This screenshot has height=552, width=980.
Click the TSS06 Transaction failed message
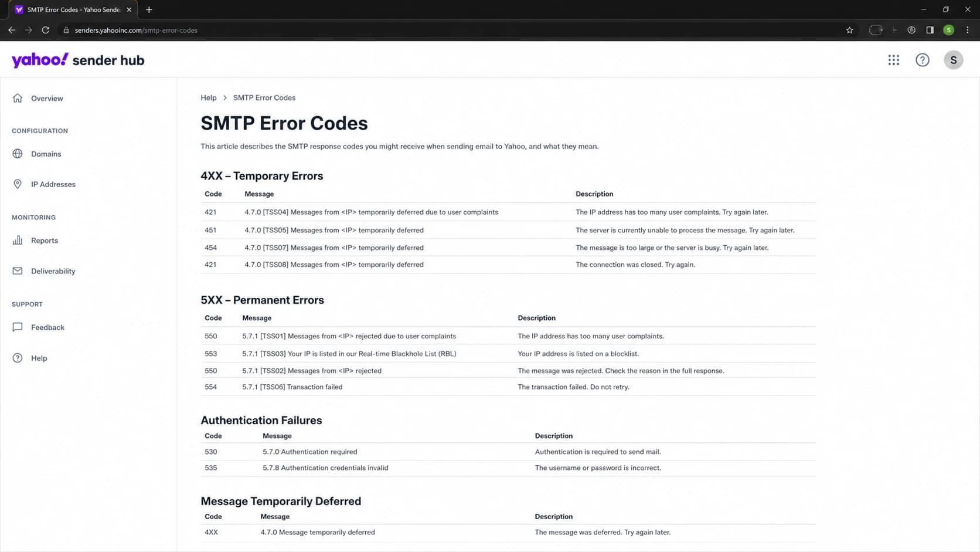[292, 387]
